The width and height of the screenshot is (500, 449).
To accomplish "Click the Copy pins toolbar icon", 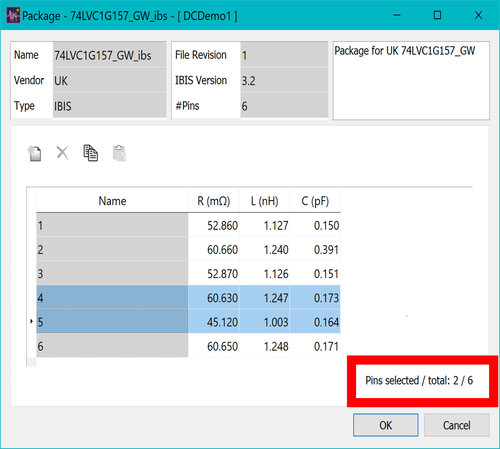I will (90, 153).
